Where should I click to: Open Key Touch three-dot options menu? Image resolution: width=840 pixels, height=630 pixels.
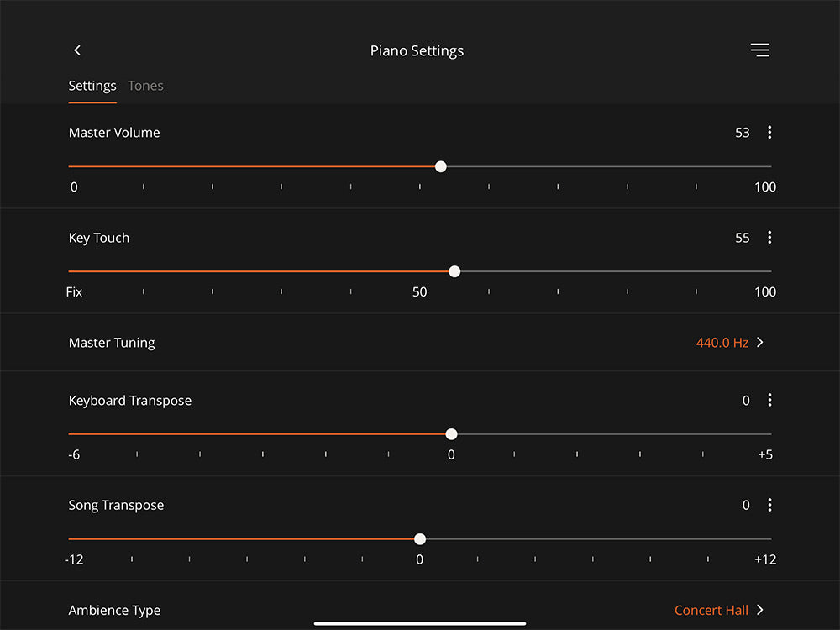(x=769, y=238)
